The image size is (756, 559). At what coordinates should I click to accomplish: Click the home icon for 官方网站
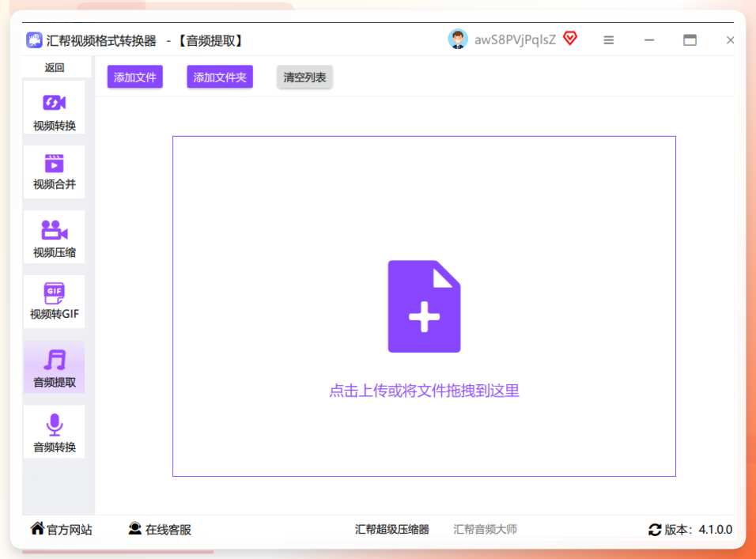(x=37, y=528)
